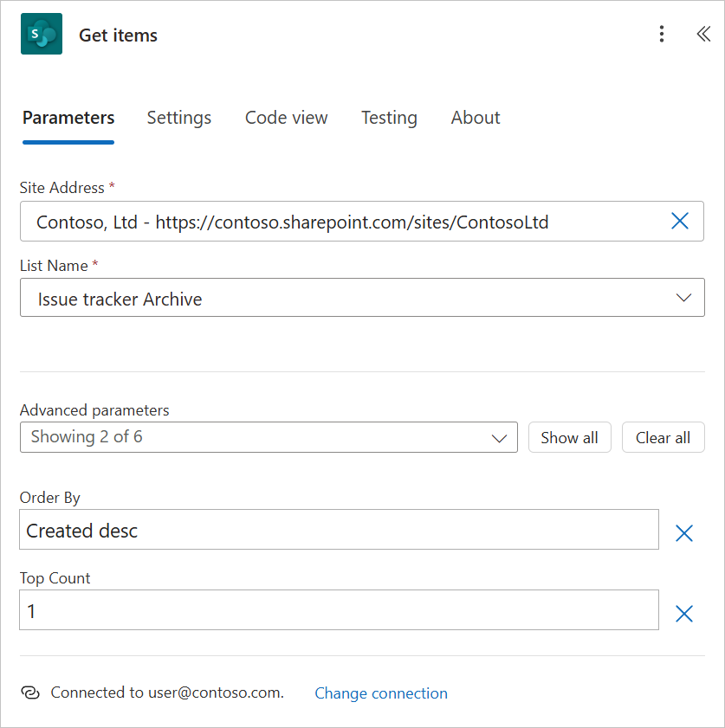Collapse the panel with double chevron
The image size is (725, 728).
703,35
